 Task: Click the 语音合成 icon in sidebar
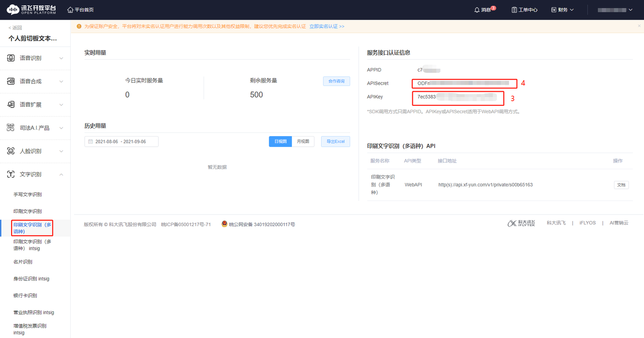pos(10,81)
